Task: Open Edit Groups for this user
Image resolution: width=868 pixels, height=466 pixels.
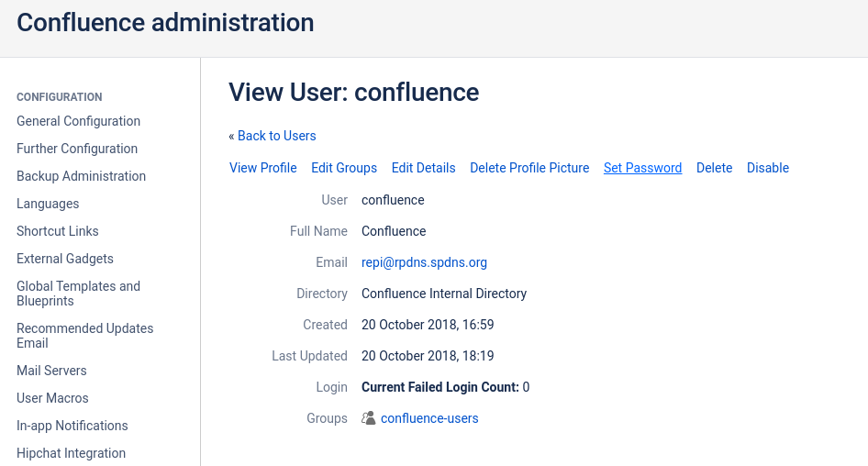Action: pyautogui.click(x=344, y=168)
